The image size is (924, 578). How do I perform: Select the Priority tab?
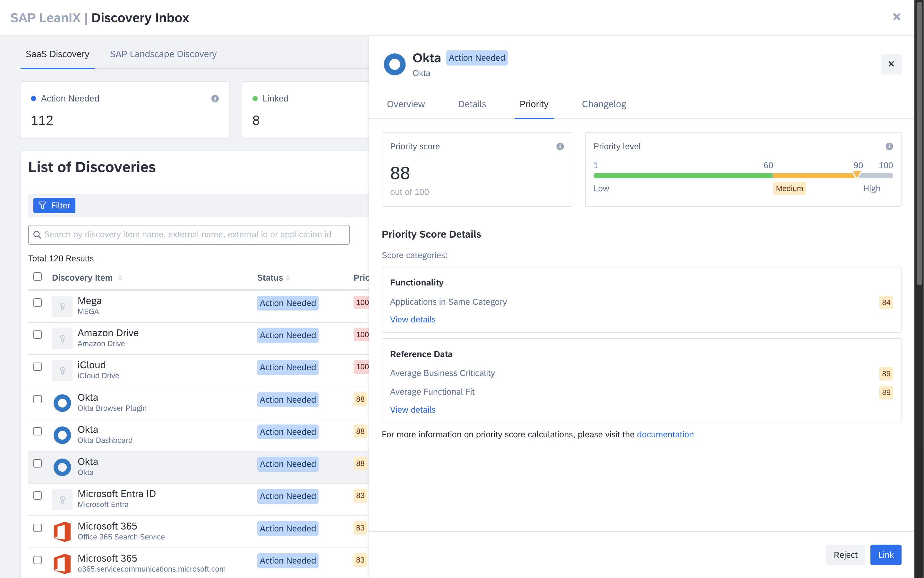(x=534, y=104)
